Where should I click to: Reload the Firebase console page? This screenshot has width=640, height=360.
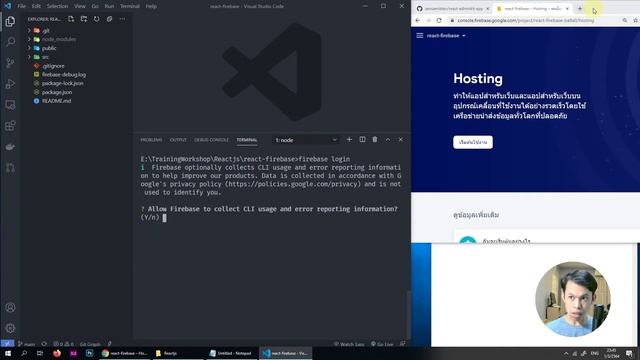click(439, 20)
